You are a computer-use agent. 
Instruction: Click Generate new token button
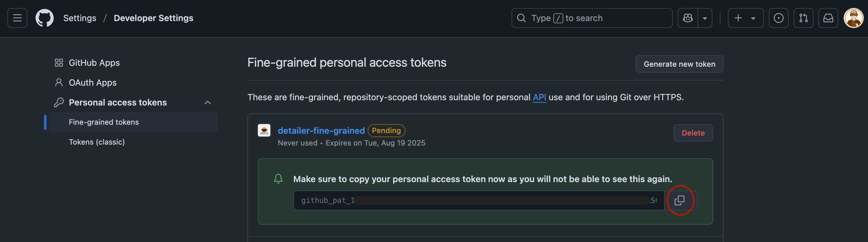(x=679, y=64)
